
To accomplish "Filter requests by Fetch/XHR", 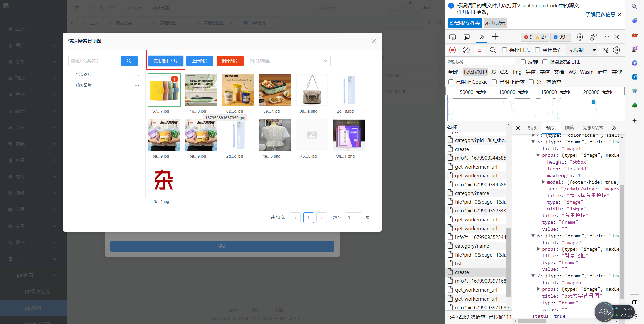I will 475,72.
